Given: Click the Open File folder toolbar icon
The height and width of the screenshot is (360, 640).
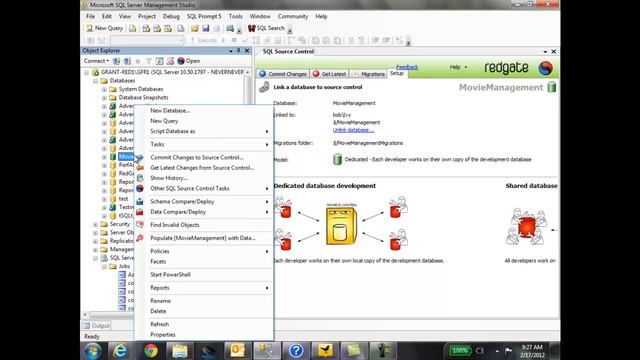Looking at the screenshot, I should click(195, 28).
